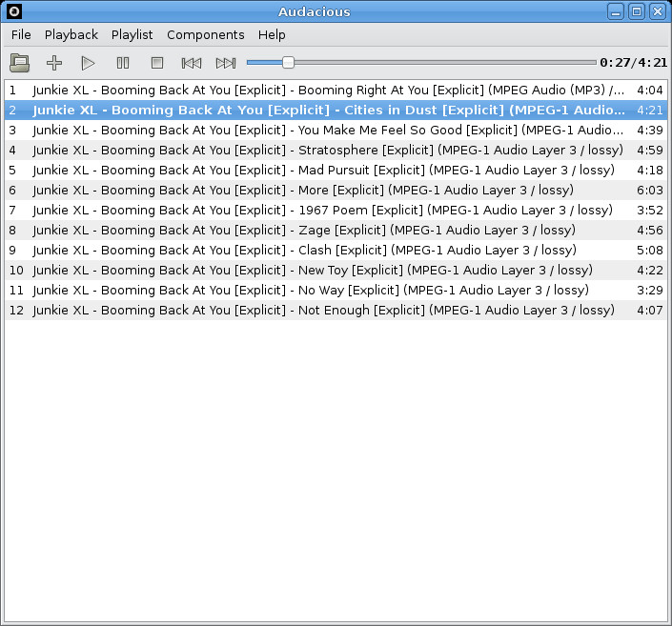
Task: Select track 7 1967 Poem
Action: click(x=336, y=210)
